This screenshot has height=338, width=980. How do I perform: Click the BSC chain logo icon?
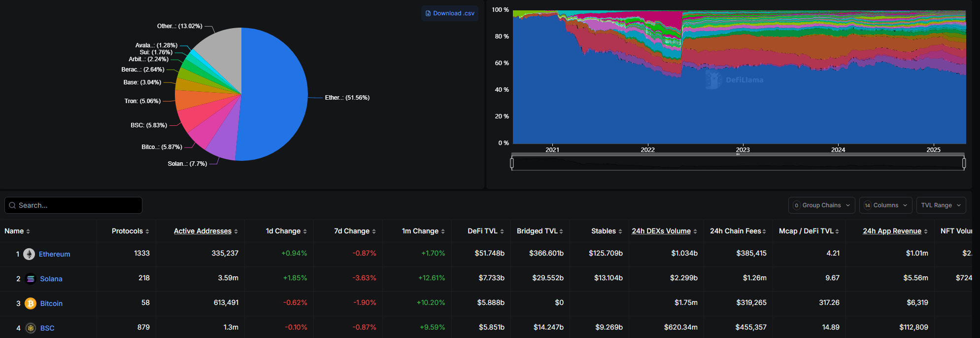[x=31, y=328]
